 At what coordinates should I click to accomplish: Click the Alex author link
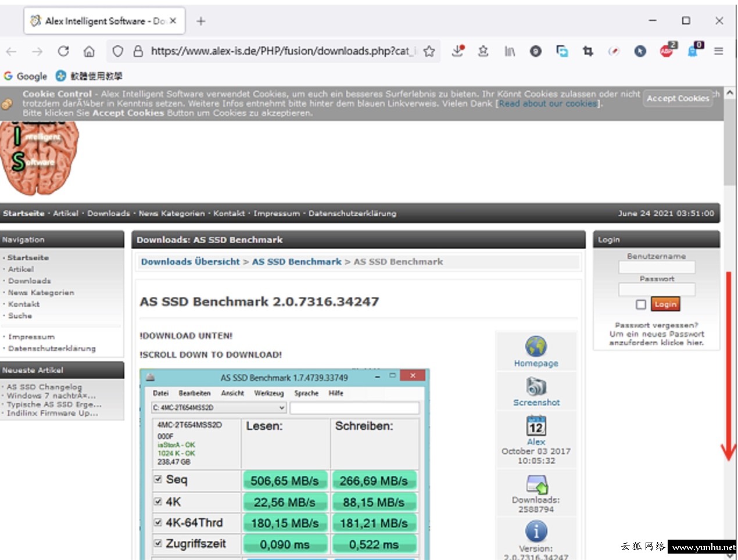536,442
